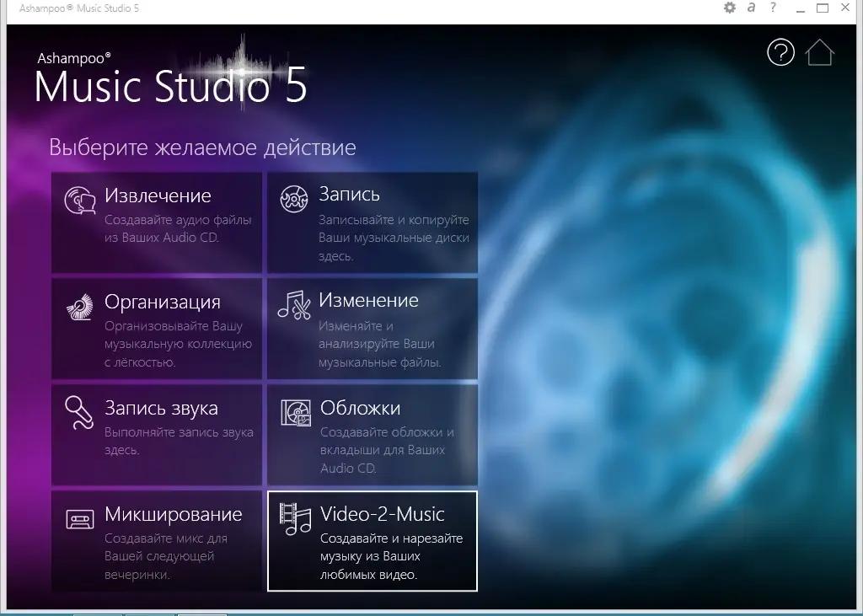Open the circled question mark help
Image resolution: width=863 pixels, height=616 pixels.
(780, 53)
